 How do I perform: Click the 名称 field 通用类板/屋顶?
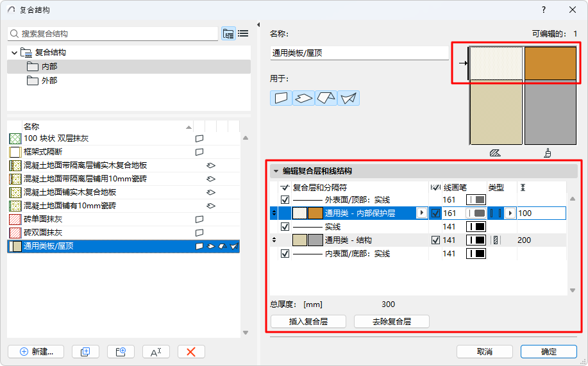tap(359, 53)
